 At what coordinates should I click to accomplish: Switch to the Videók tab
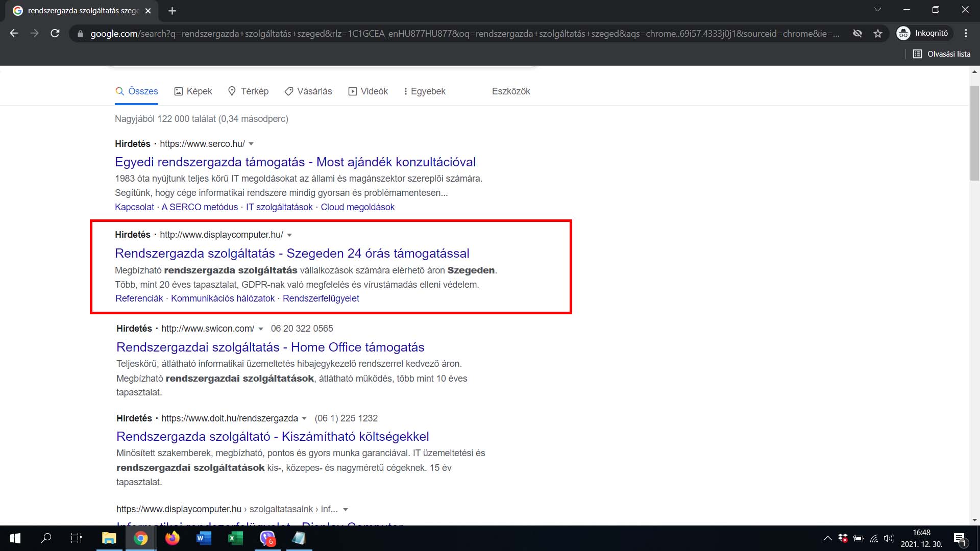368,91
